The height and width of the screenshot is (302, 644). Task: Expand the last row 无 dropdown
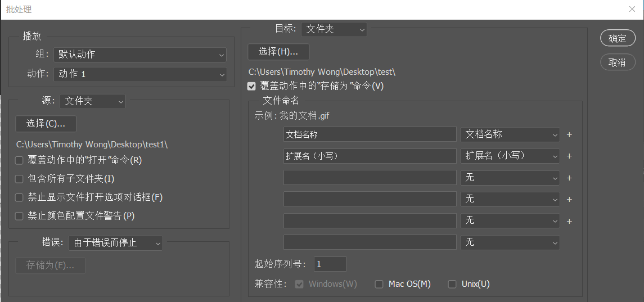[510, 242]
